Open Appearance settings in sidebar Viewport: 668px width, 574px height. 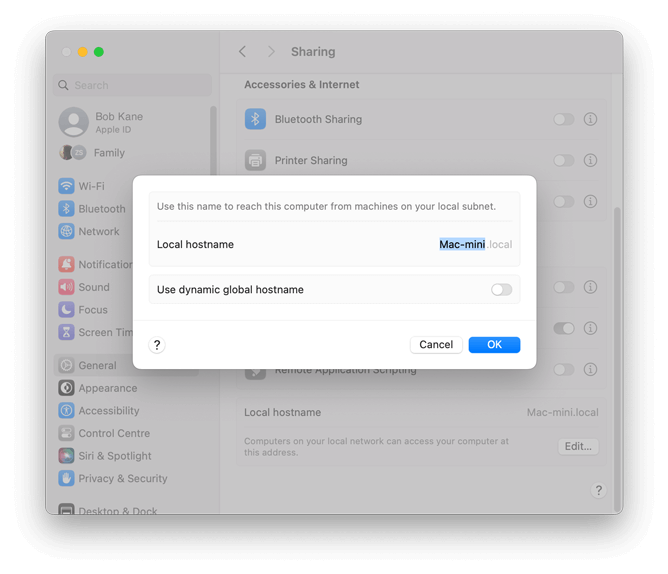click(x=98, y=388)
